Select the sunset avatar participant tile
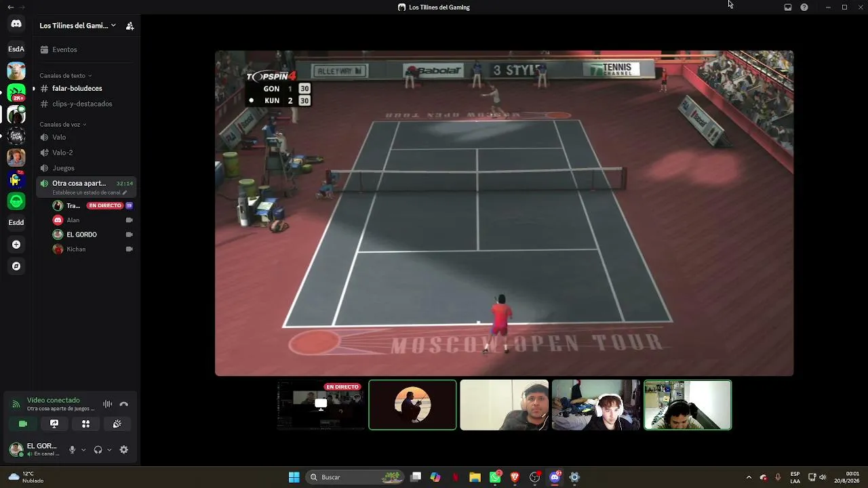 coord(412,405)
